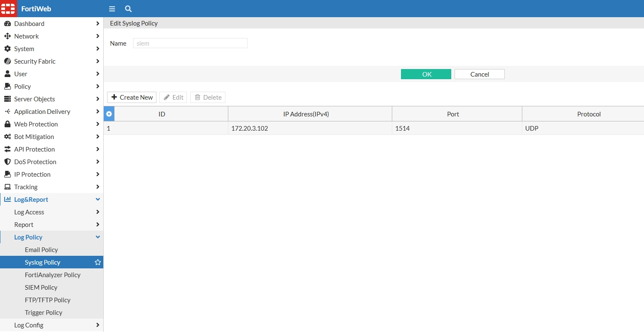Screen dimensions: 644x332
Task: Collapse the Log&Report chevron
Action: click(98, 200)
